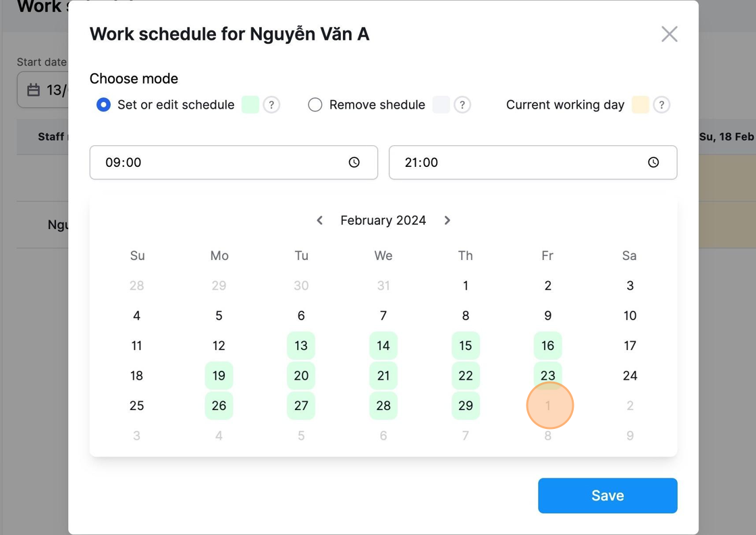756x535 pixels.
Task: Close the Work schedule dialog
Action: point(669,34)
